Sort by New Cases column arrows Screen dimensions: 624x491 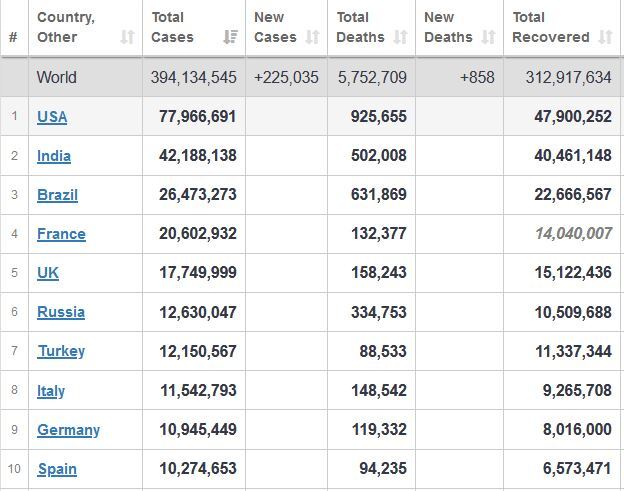pyautogui.click(x=313, y=37)
